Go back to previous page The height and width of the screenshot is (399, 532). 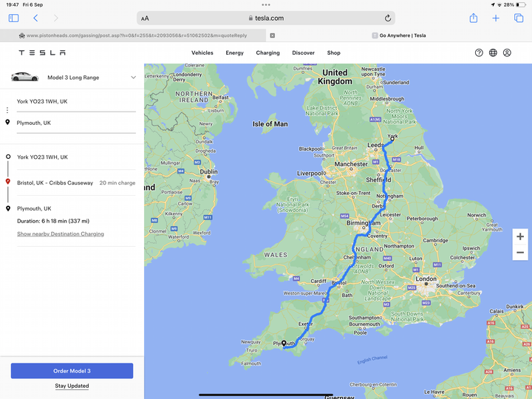(x=35, y=18)
